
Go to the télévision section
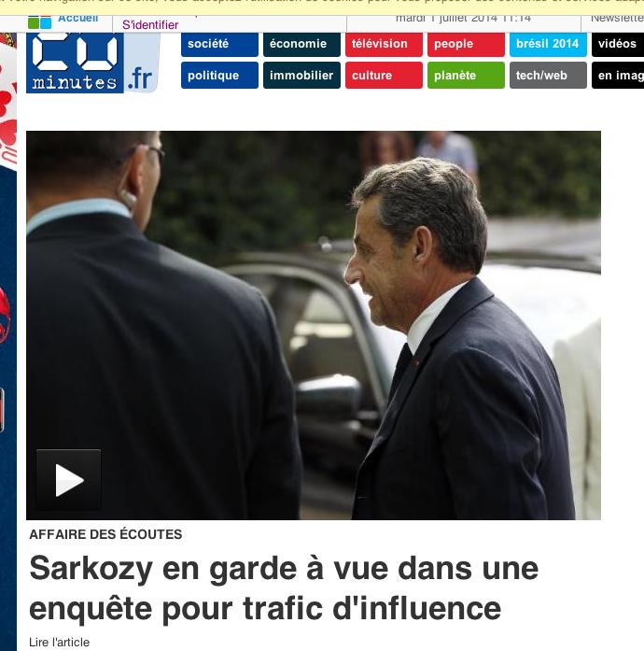click(x=384, y=45)
